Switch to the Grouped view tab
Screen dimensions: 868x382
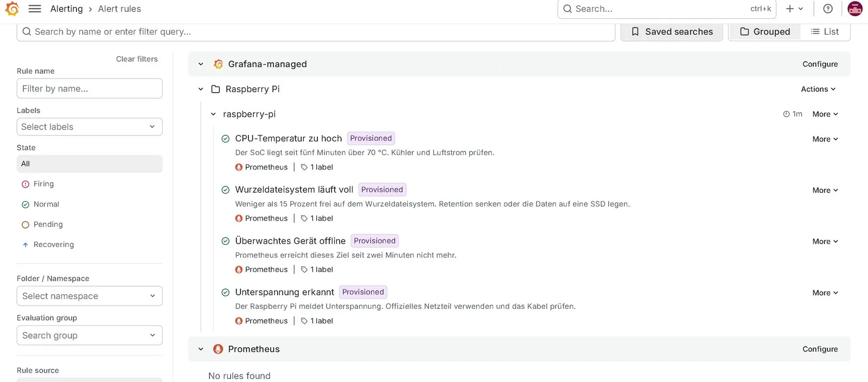765,32
